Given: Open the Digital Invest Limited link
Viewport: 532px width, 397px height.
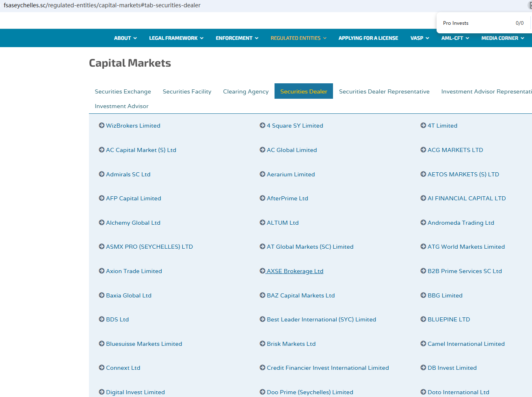Looking at the screenshot, I should pyautogui.click(x=135, y=392).
